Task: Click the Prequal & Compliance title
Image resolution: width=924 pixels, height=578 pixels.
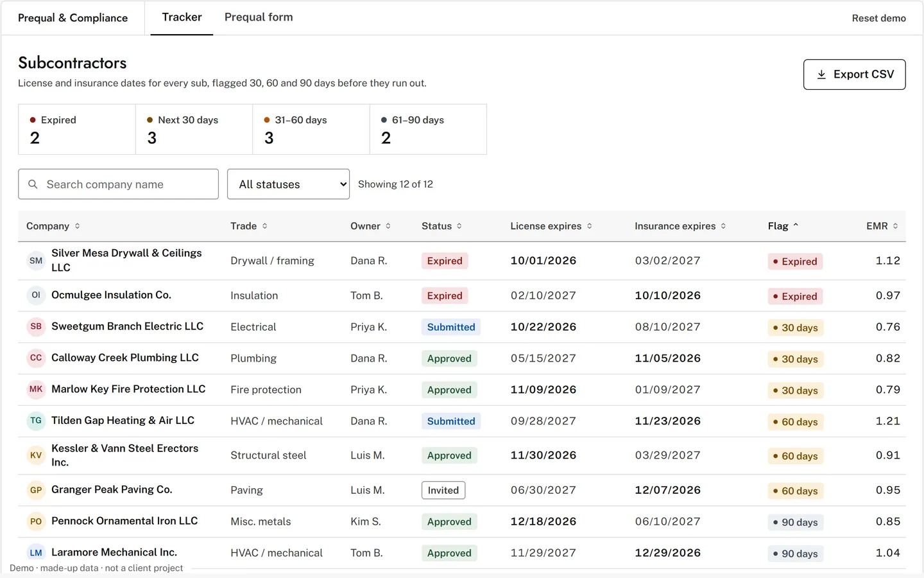Action: (73, 18)
